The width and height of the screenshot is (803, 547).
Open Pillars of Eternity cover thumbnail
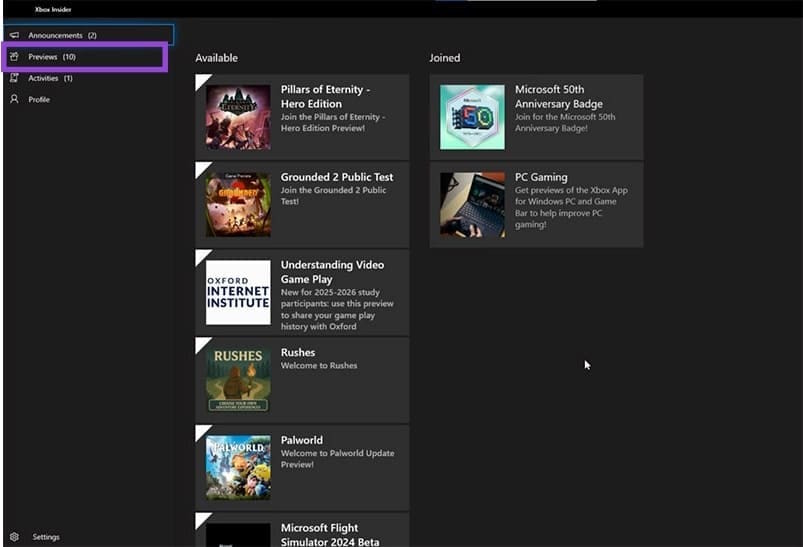tap(238, 117)
